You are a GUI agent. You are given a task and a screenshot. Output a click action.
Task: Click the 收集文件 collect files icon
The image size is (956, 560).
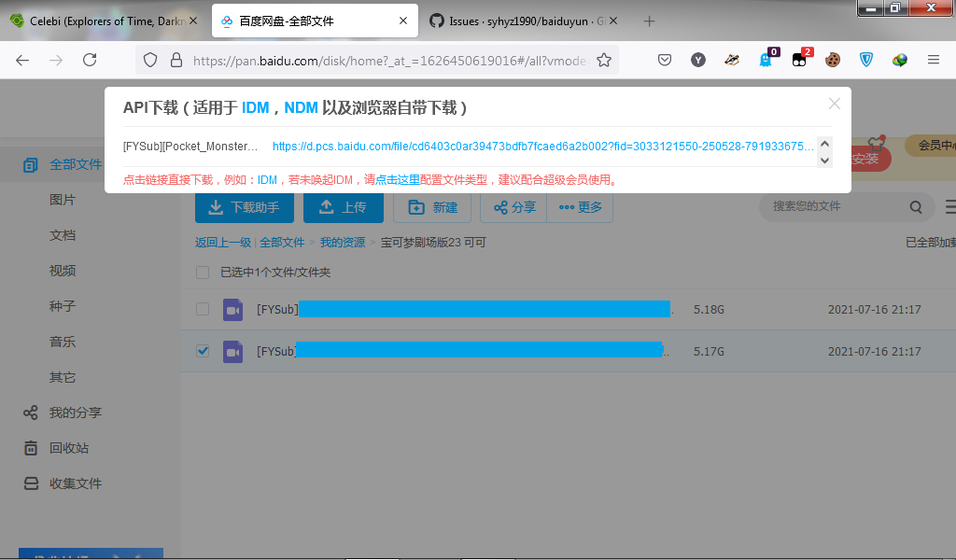point(32,483)
